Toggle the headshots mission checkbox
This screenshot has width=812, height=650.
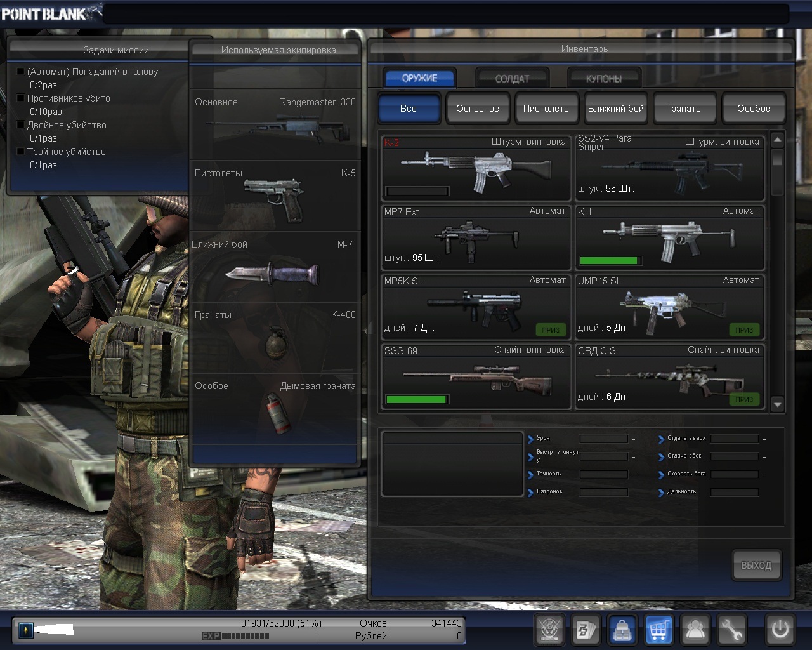[x=20, y=72]
